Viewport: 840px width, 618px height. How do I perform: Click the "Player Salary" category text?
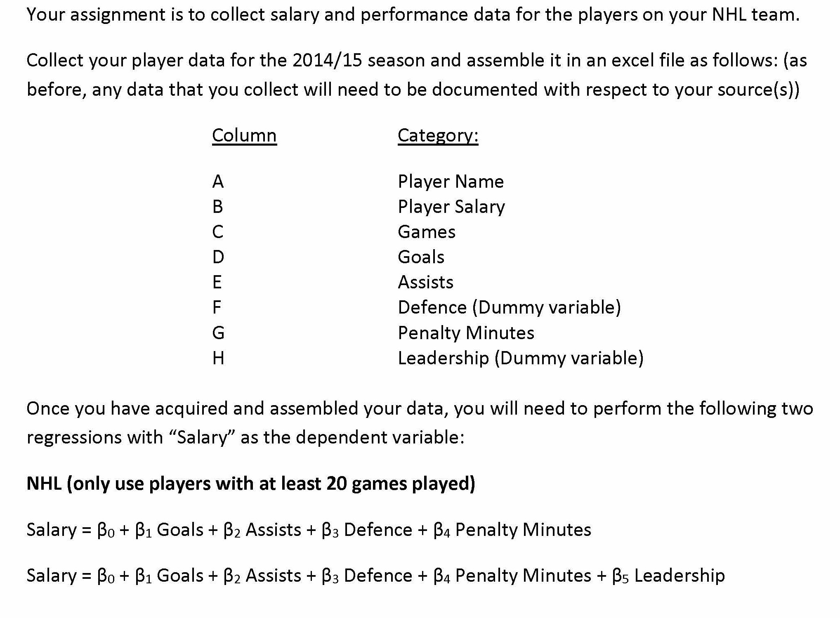pyautogui.click(x=451, y=207)
